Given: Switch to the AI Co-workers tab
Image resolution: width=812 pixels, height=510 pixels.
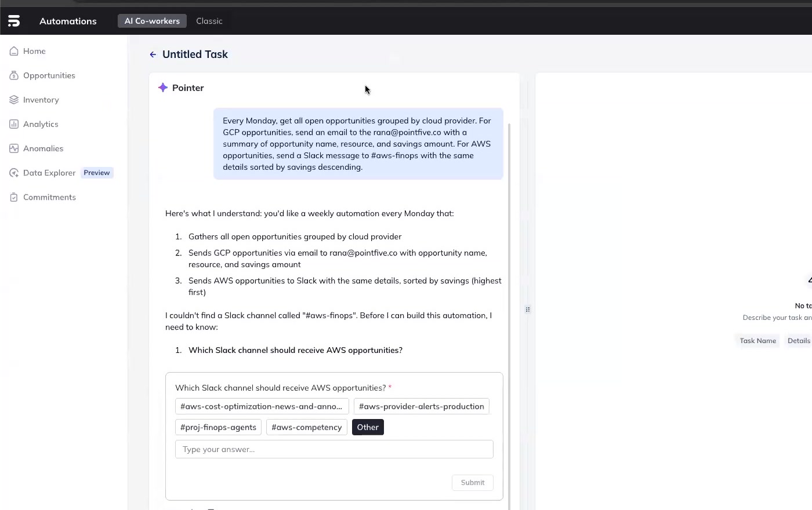Looking at the screenshot, I should click(x=152, y=21).
